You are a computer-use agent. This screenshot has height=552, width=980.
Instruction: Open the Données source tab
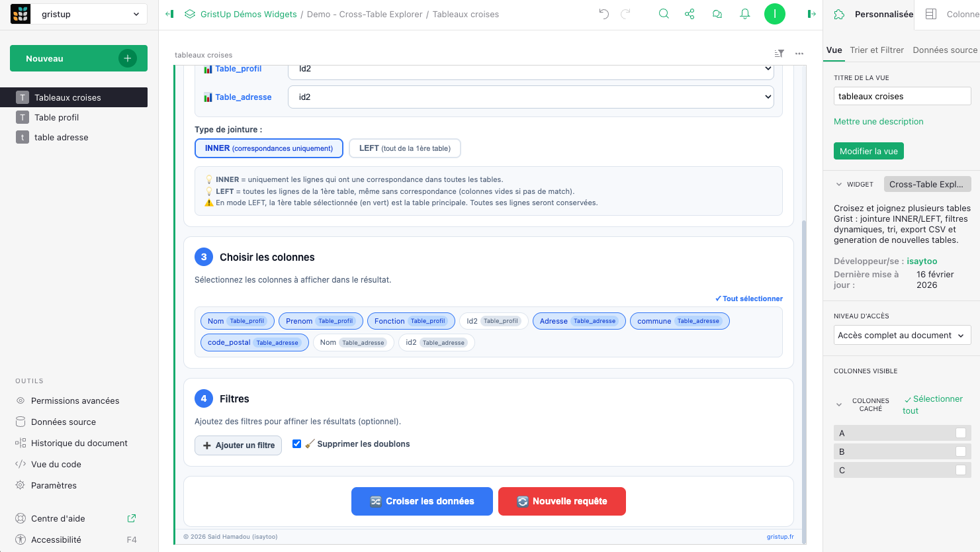point(944,50)
